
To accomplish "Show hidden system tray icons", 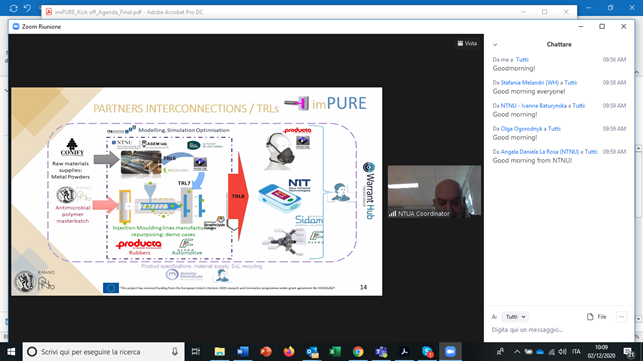I will pyautogui.click(x=517, y=352).
